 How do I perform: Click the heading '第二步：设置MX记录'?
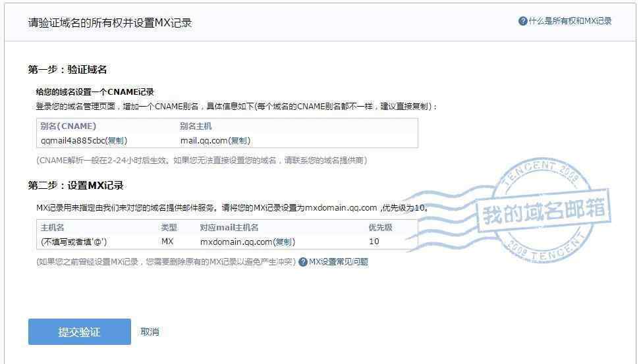pyautogui.click(x=76, y=186)
